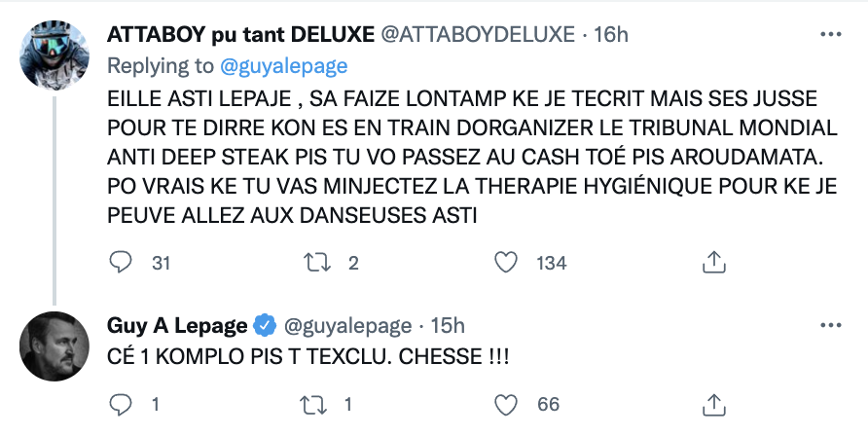
Task: Like Guy A Lepage's reply with 66 likes
Action: coord(505,405)
